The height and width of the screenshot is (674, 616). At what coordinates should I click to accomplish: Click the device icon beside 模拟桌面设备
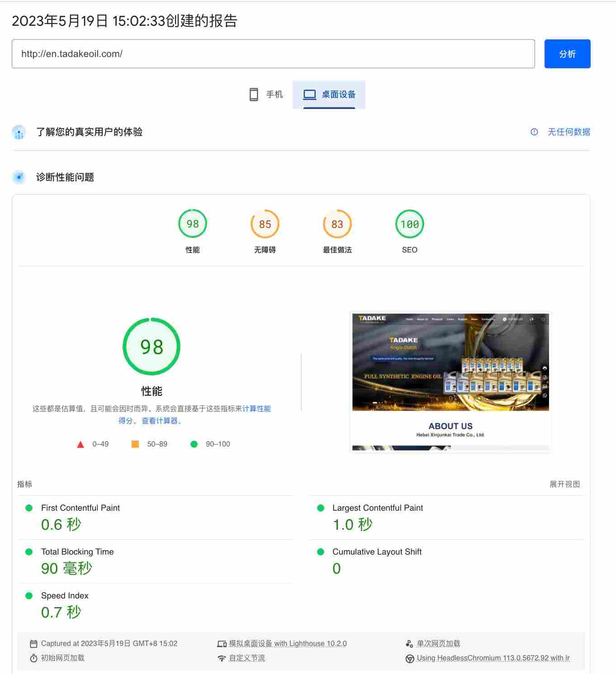(x=222, y=643)
